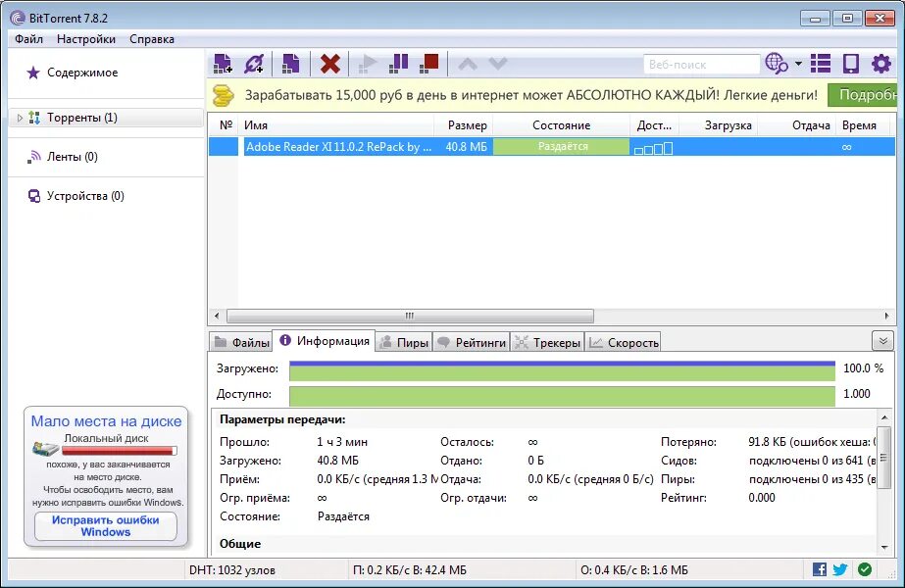Screen dimensions: 905x588
Task: Click Исправить ошибки Windows button
Action: (x=106, y=526)
